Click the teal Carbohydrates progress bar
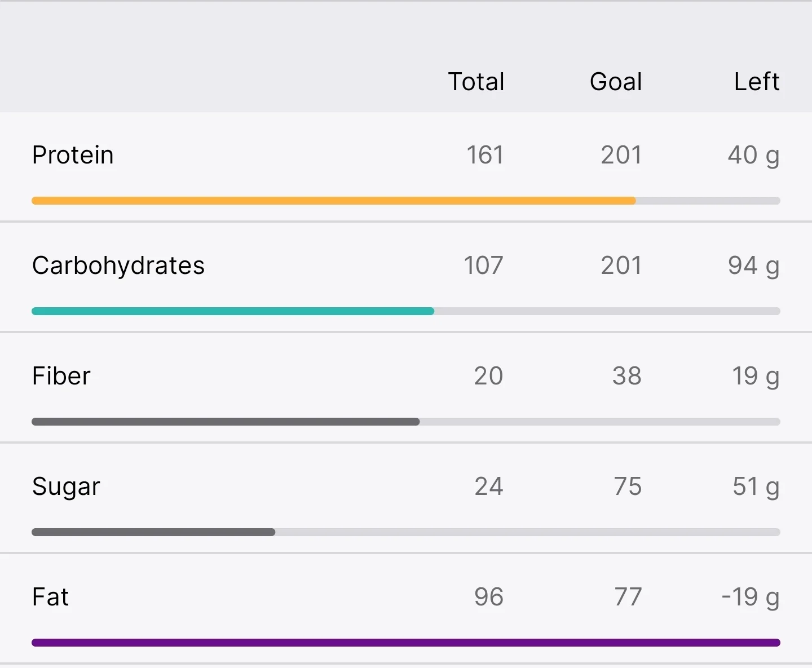The width and height of the screenshot is (812, 668). 406,311
